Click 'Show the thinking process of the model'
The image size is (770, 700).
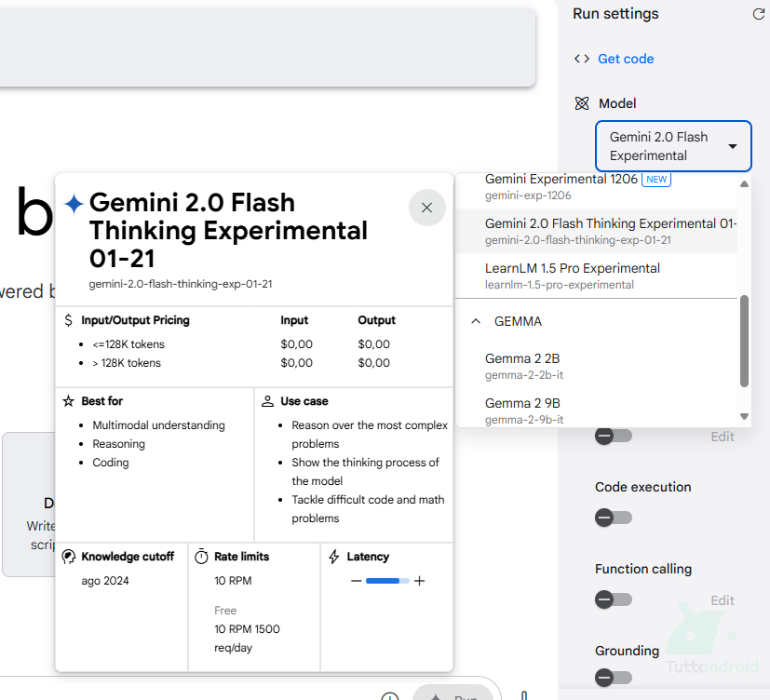(365, 472)
